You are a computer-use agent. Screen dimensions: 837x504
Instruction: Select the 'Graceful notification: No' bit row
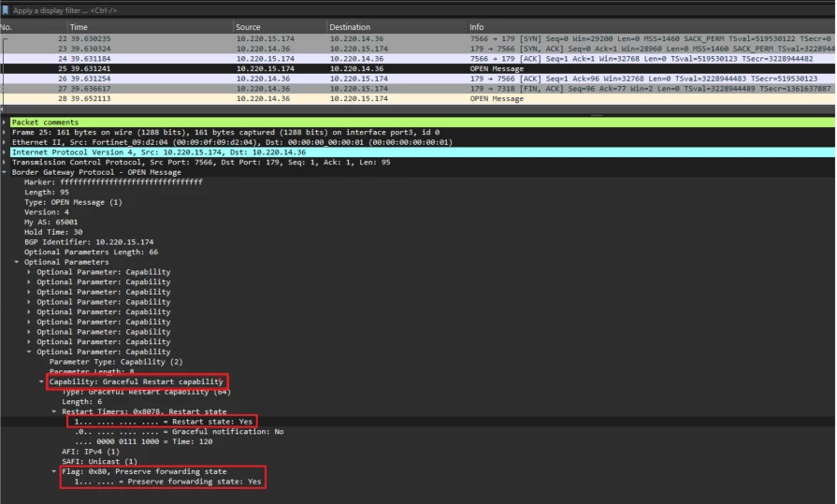click(179, 431)
